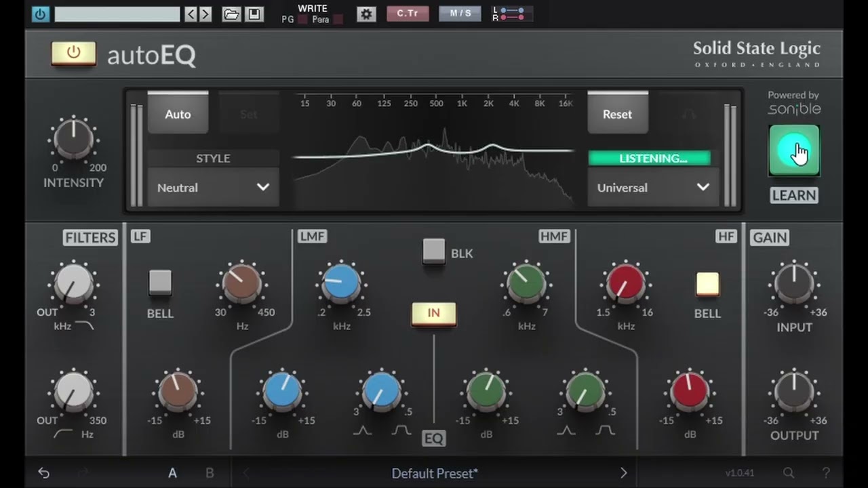Go to previous host preset arrow

(x=191, y=14)
